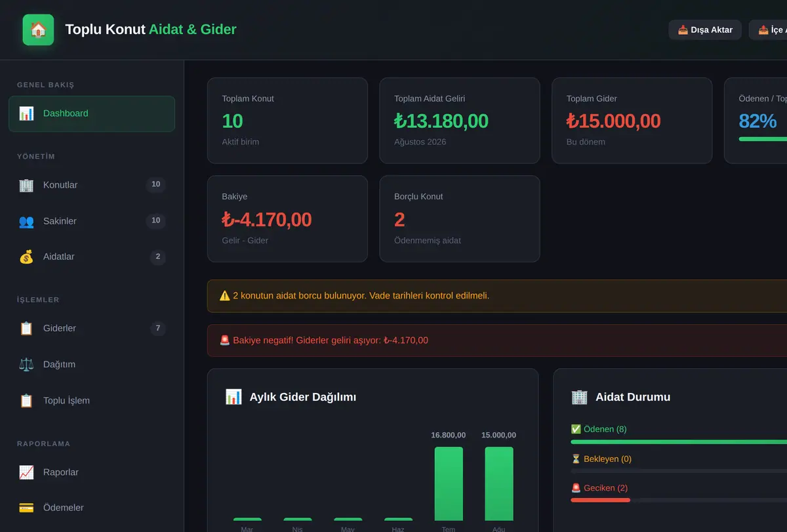Click the Ödemeler credit card icon

(x=26, y=508)
